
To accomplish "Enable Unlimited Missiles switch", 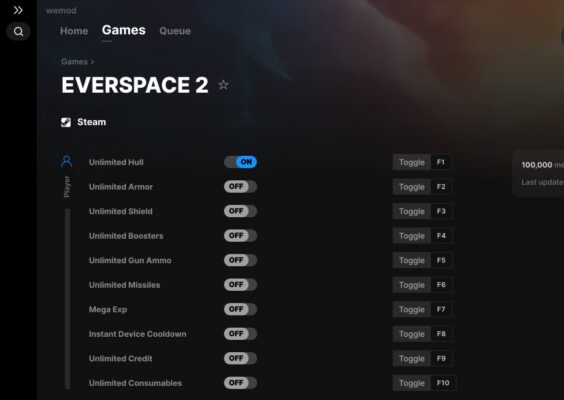I will 240,285.
